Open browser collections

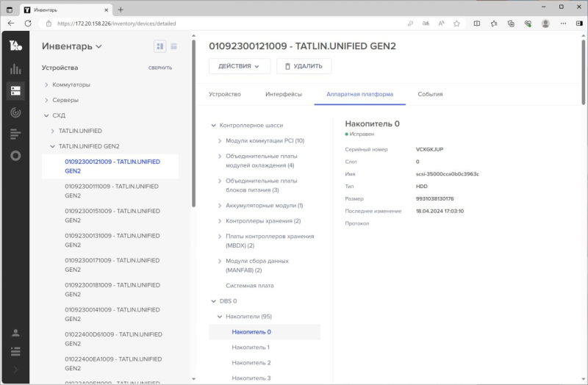pyautogui.click(x=511, y=24)
